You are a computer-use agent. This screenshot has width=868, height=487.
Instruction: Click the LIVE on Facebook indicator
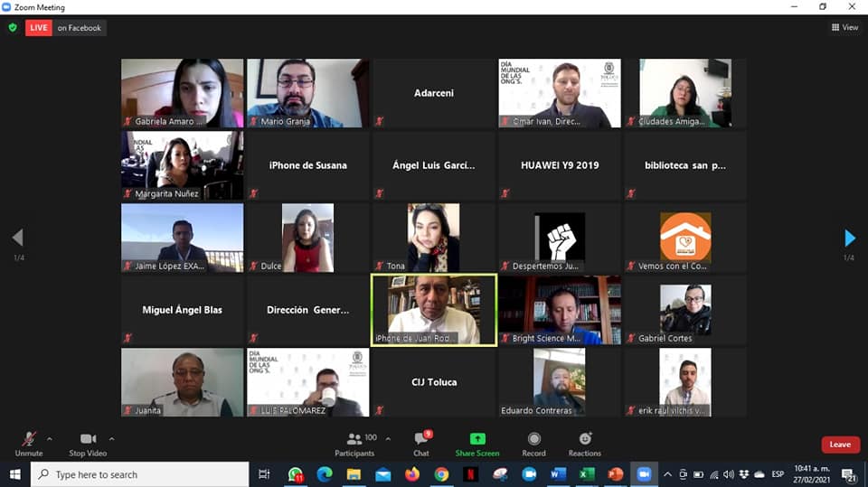pos(66,28)
